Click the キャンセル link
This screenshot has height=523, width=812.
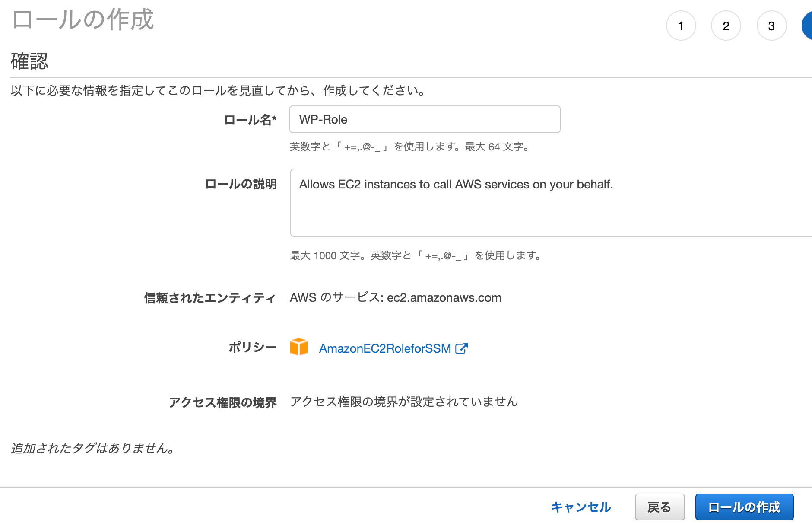pos(581,507)
